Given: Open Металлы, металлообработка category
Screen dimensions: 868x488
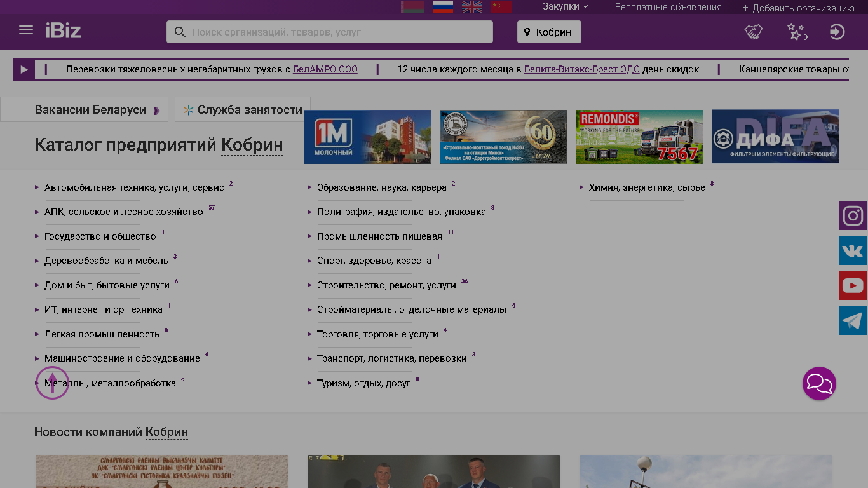Looking at the screenshot, I should pos(110,383).
